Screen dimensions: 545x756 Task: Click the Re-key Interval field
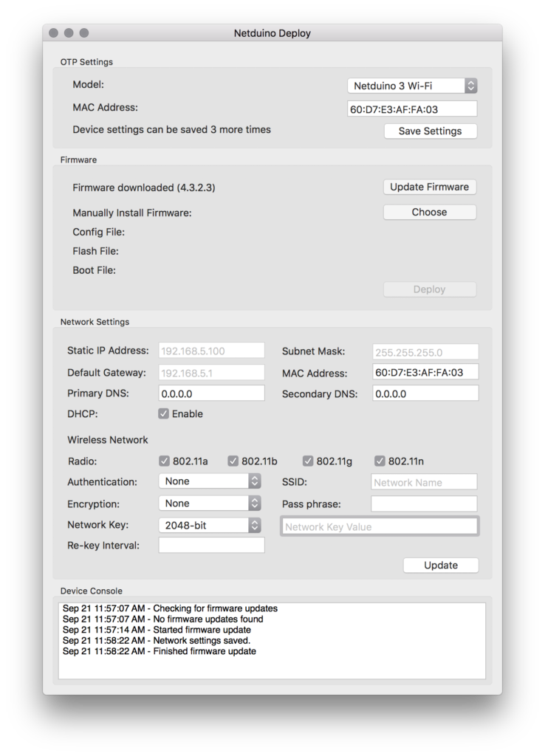point(211,546)
